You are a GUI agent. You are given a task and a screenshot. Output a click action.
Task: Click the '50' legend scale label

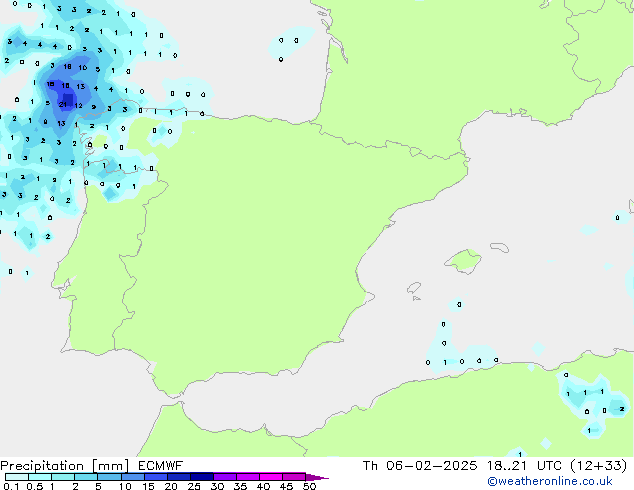309,486
